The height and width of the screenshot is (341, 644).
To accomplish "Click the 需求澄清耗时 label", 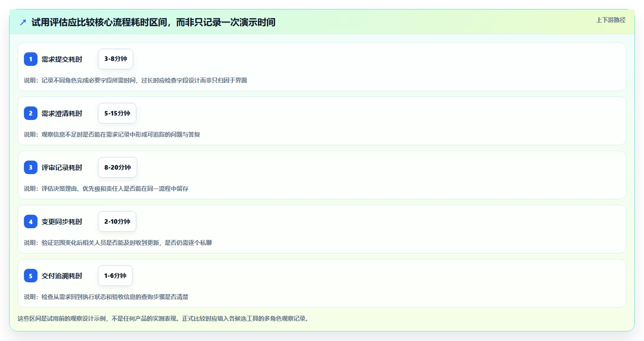I will (x=62, y=113).
